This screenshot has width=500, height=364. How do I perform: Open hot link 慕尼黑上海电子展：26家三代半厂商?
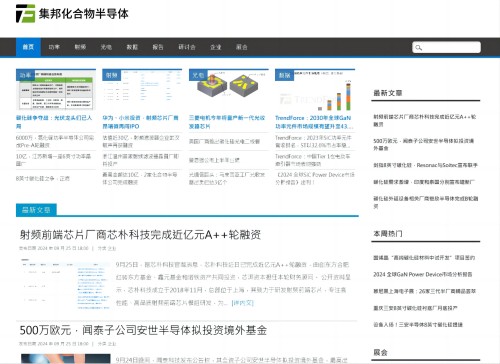click(x=424, y=291)
